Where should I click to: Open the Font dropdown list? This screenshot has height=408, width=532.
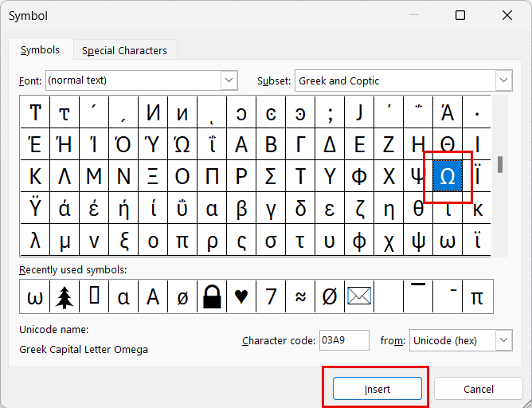pos(229,80)
